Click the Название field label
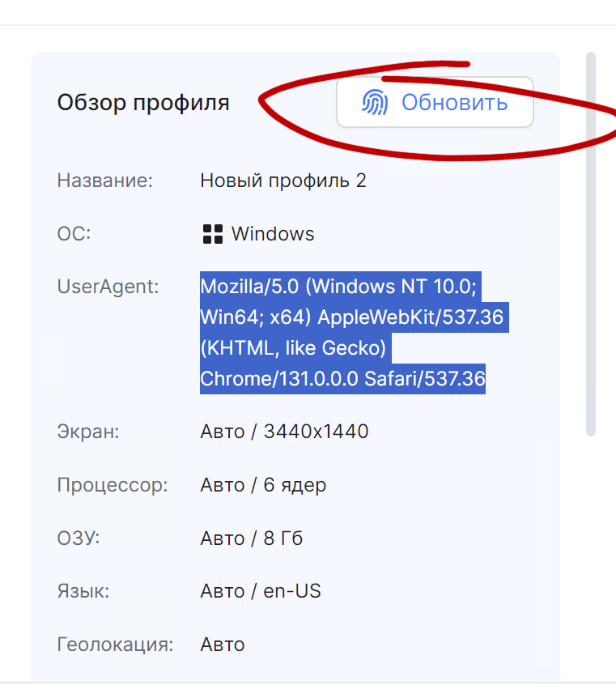Viewport: 616px width, 698px height. coord(105,181)
